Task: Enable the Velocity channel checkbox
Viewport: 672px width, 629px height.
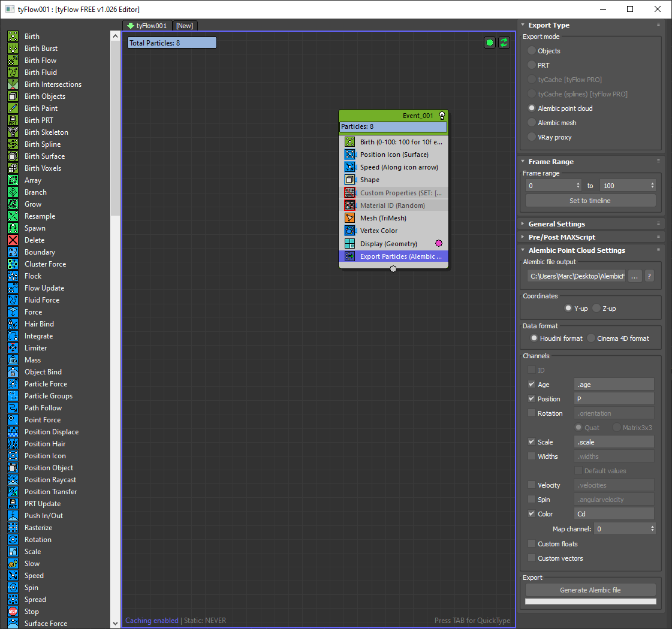Action: (x=532, y=485)
